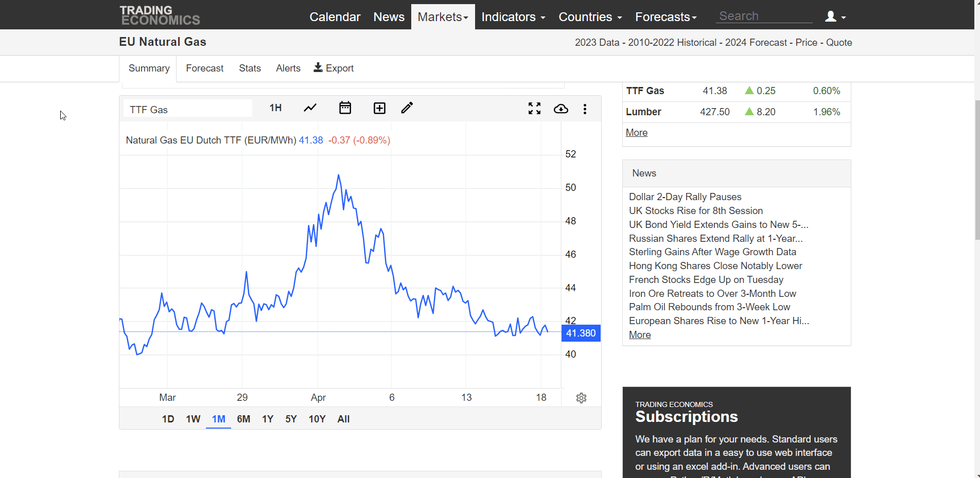Click the page vertical scrollbar thumb
Viewport: 980px width, 478px height.
point(977,170)
